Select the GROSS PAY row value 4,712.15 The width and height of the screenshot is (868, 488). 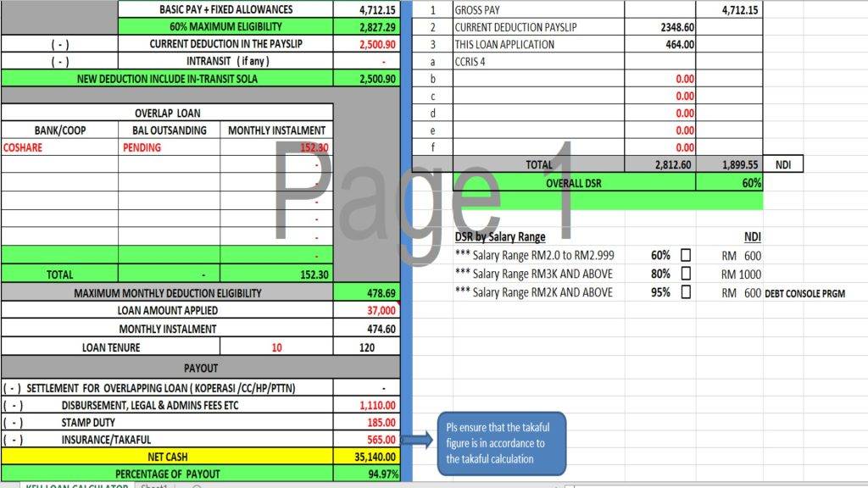point(729,9)
